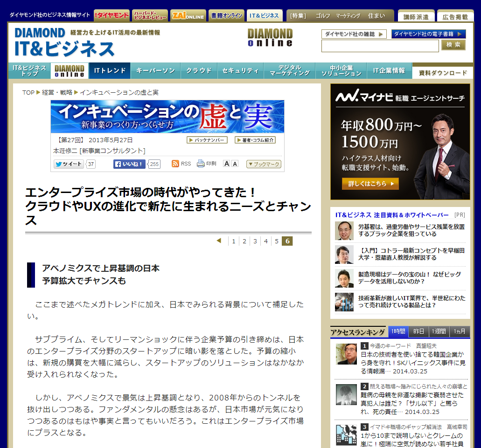Open the IT企業情報 nav tab
This screenshot has height=448, width=481.
pos(389,71)
